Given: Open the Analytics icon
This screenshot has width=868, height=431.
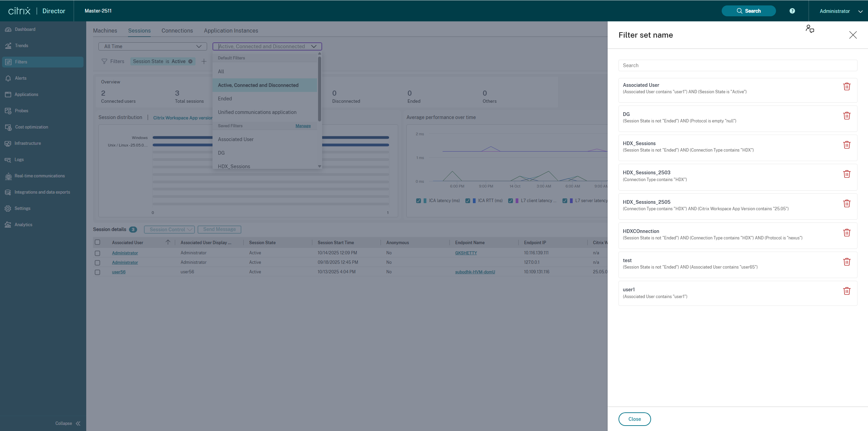Looking at the screenshot, I should (x=8, y=225).
